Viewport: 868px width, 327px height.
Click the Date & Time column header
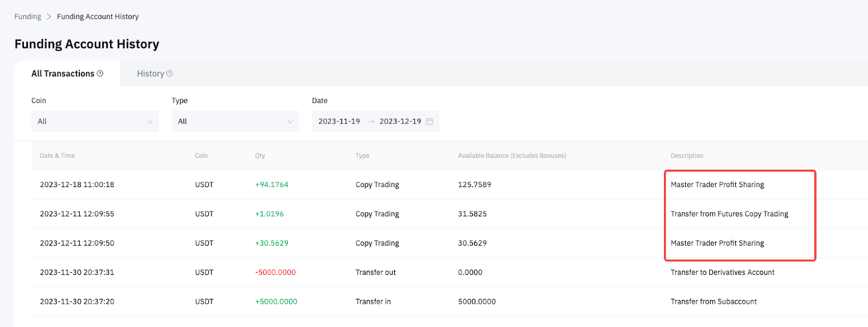pos(58,156)
